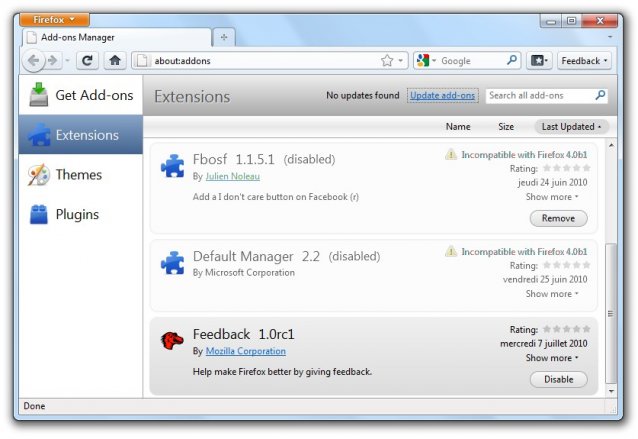Image resolution: width=638 pixels, height=439 pixels.
Task: Go back with the back arrow
Action: [33, 61]
